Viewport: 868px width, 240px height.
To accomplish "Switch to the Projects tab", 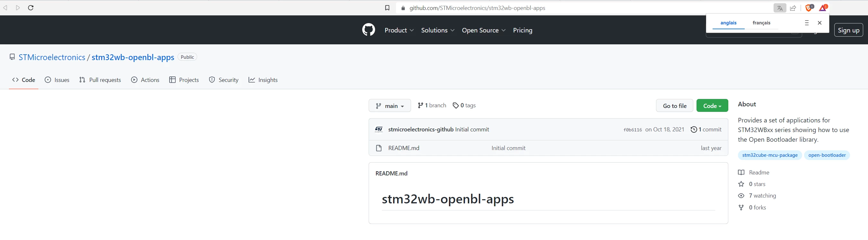I will [x=184, y=80].
